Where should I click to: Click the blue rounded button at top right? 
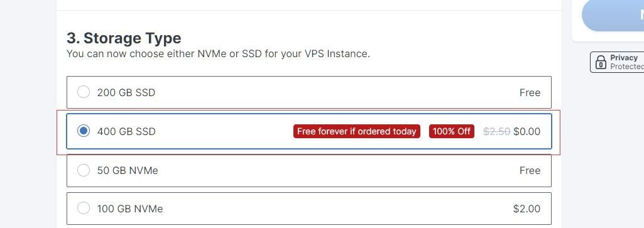coord(613,16)
